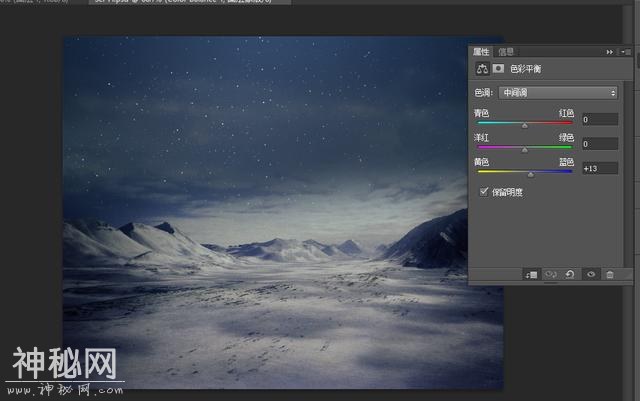Click the 色彩平衡 Color Balance title text
Viewport: 640px width, 401px height.
tap(526, 69)
